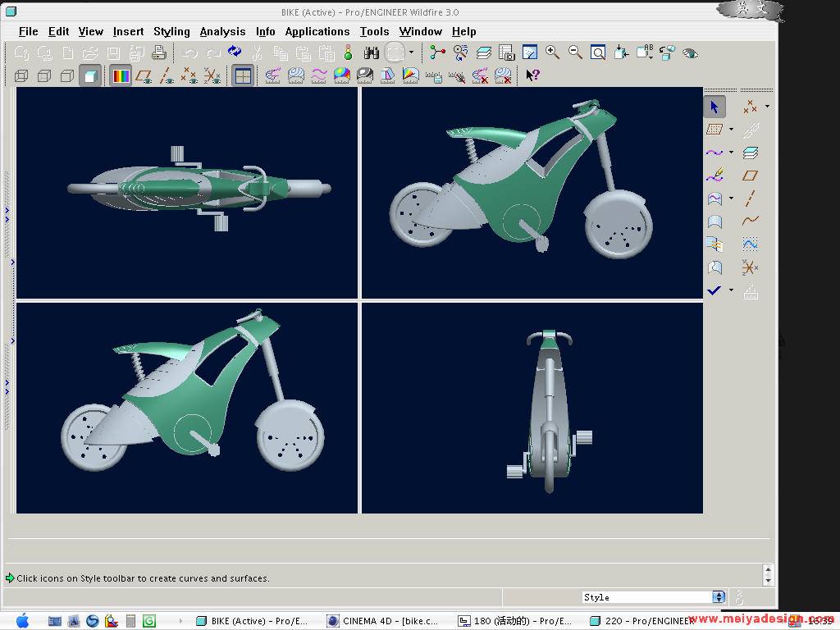Click the reflection analysis icon
Viewport: 840px width, 630px height.
pyautogui.click(x=365, y=75)
